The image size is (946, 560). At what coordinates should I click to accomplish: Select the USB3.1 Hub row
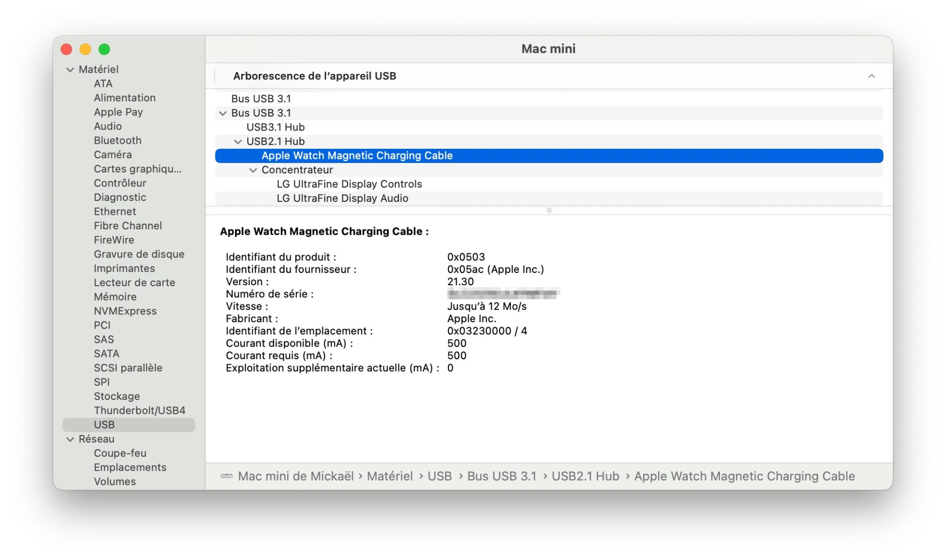[x=549, y=128]
